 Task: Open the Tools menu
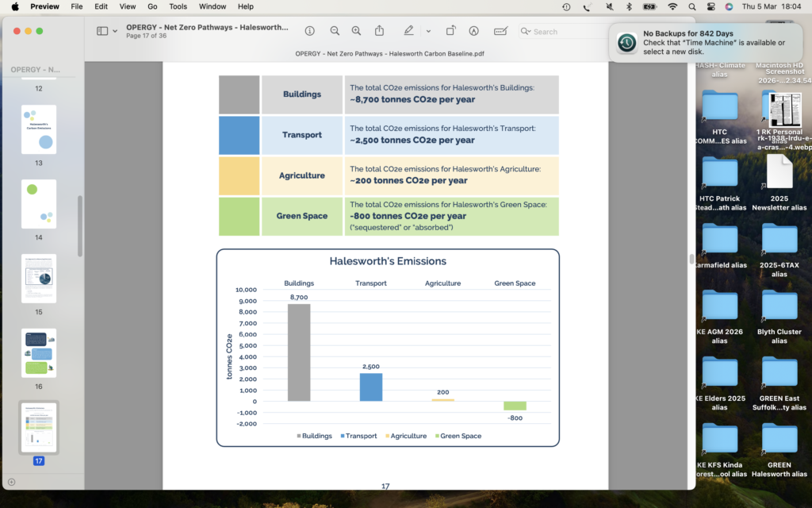[x=178, y=6]
